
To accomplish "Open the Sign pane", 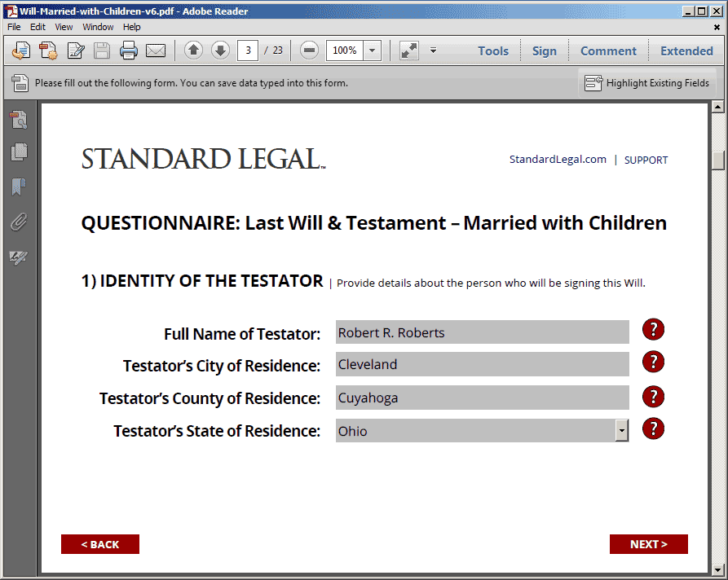I will point(544,51).
